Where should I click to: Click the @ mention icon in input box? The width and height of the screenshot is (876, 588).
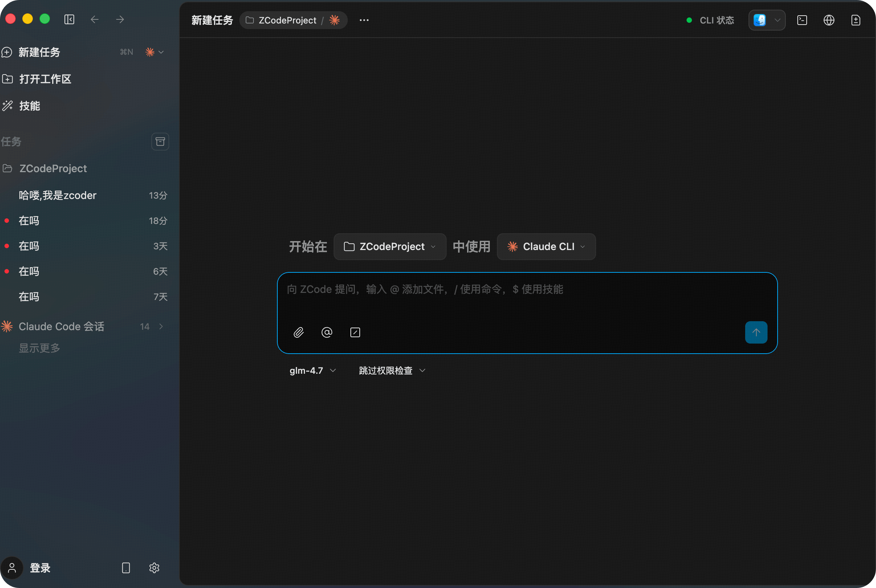click(327, 332)
